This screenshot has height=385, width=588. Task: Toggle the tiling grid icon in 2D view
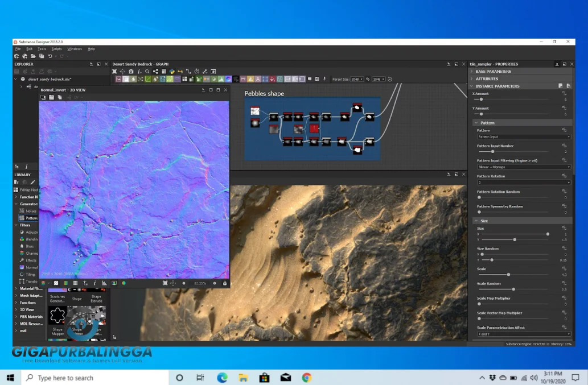[x=75, y=283]
